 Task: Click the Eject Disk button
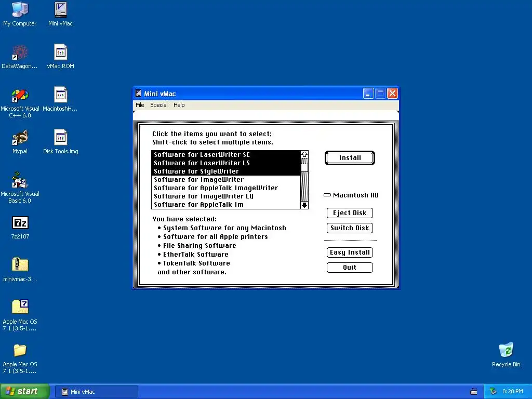[x=350, y=213]
